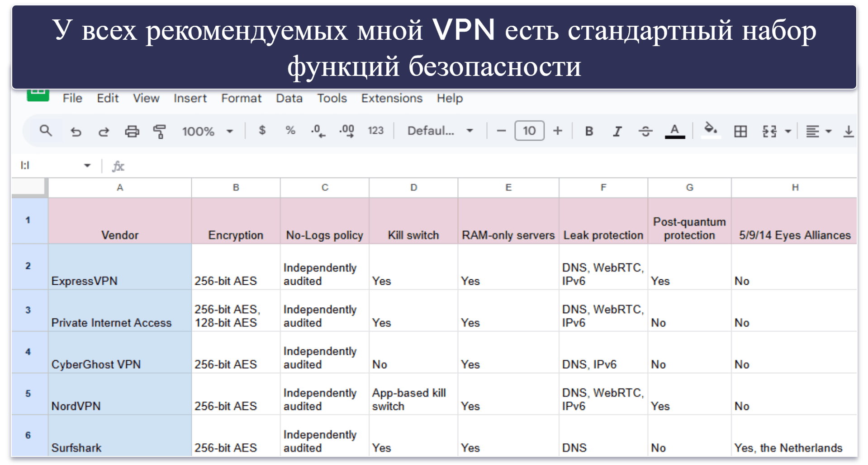Open the Extensions menu

click(392, 98)
